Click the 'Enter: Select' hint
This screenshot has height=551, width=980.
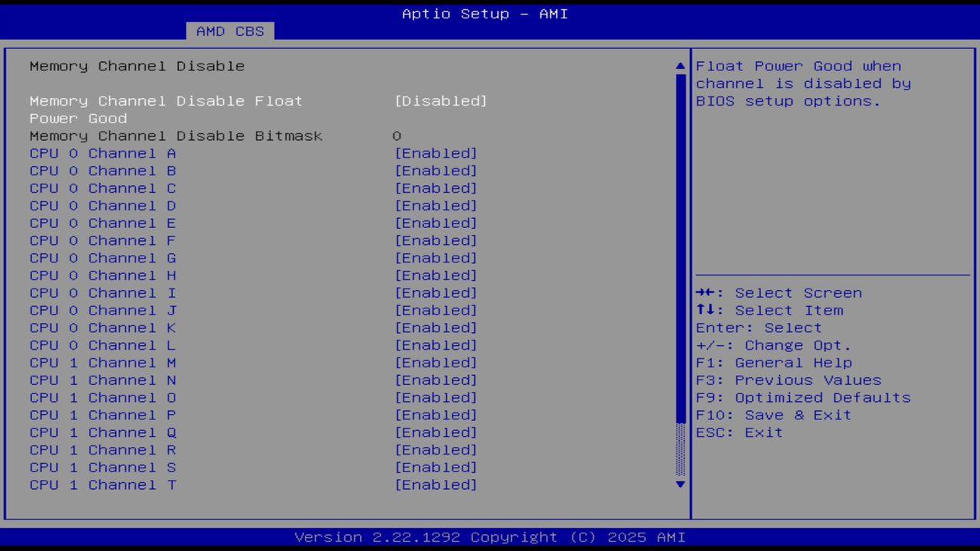tap(759, 328)
